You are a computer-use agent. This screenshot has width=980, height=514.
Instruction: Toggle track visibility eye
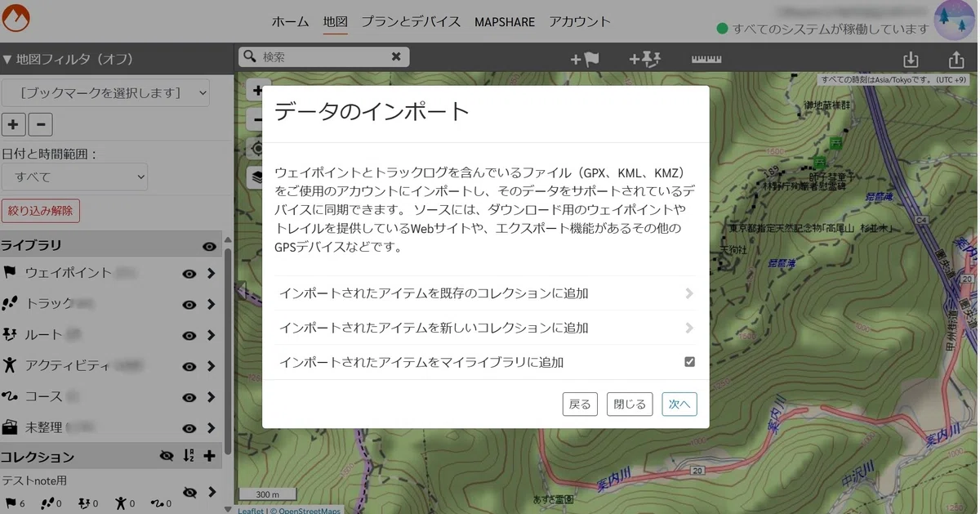click(x=189, y=305)
